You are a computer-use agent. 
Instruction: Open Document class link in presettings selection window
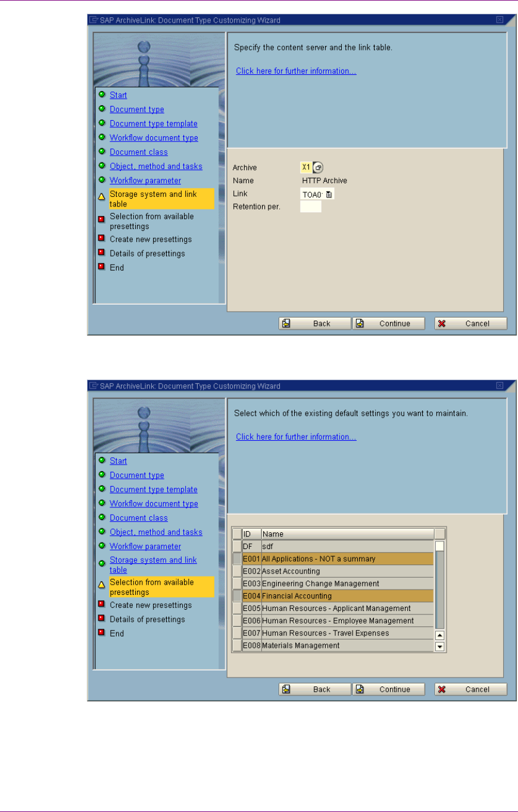click(139, 518)
